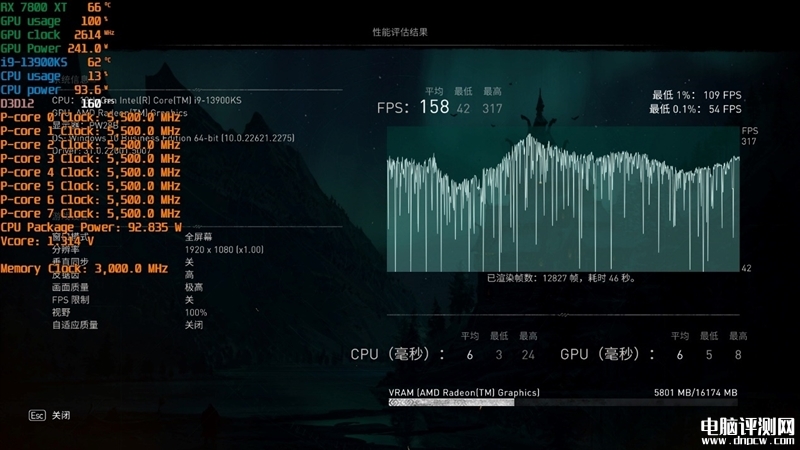Click the 全屏幕 window mode value
The image size is (800, 450).
198,237
